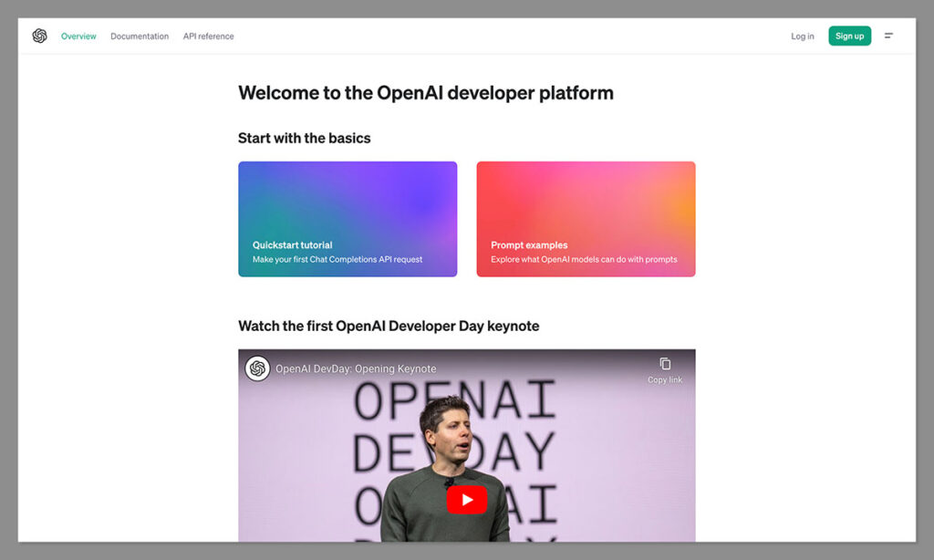Click the 'Welcome to the OpenAI developer platform' heading
The height and width of the screenshot is (560, 934).
pos(426,93)
